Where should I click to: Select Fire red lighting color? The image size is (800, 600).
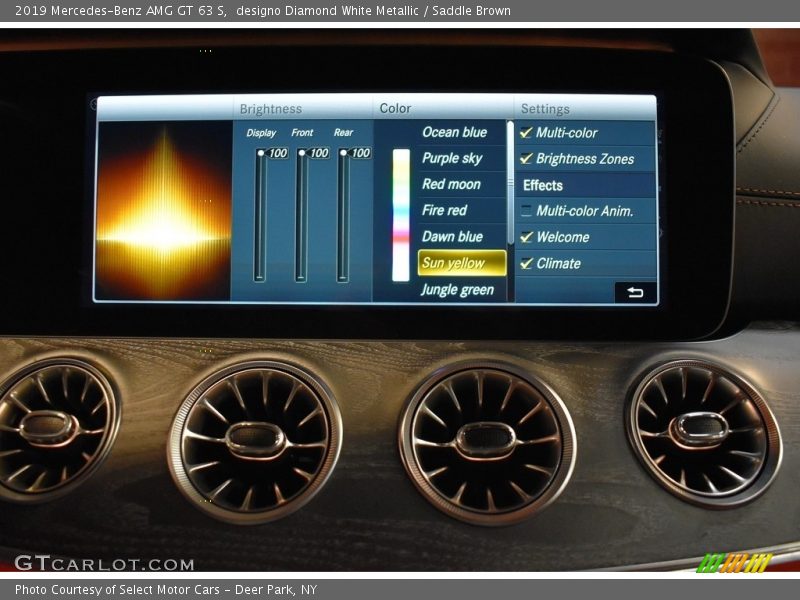[x=444, y=210]
